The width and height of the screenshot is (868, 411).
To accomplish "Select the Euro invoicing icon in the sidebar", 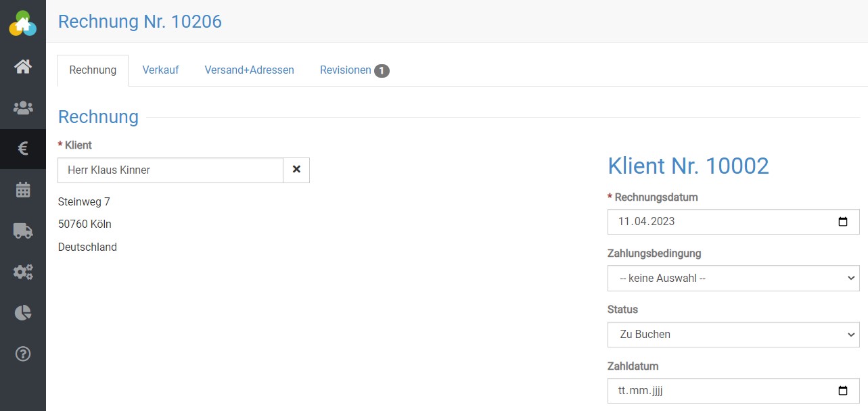I will coord(23,149).
